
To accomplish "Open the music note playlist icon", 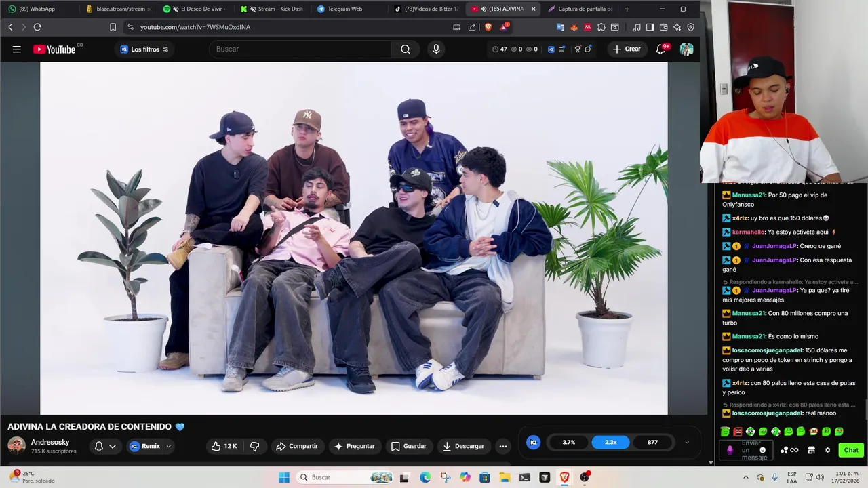I will 636,27.
